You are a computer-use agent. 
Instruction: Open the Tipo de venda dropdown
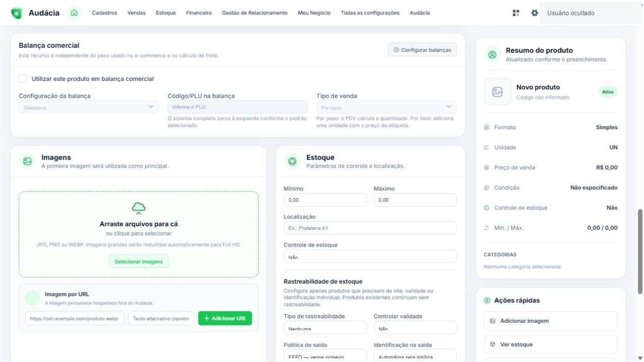tap(386, 107)
